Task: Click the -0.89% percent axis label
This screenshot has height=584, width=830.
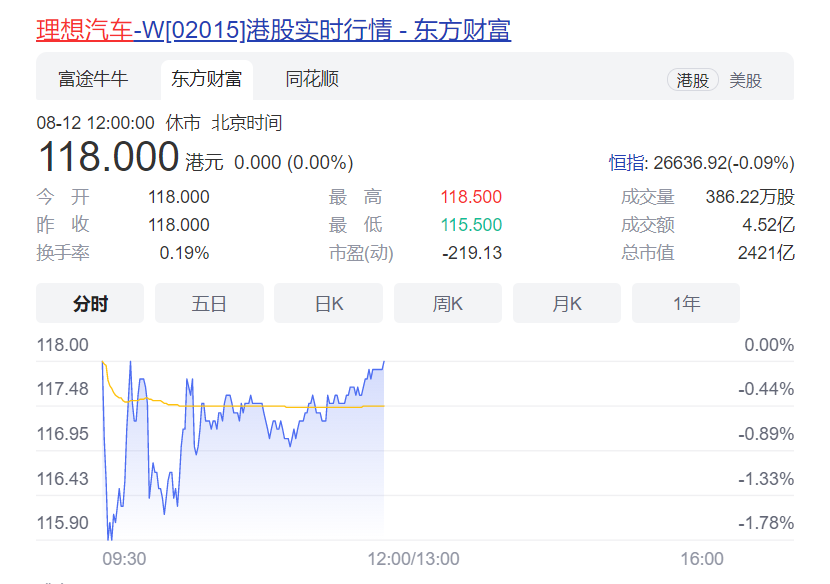Action: [766, 434]
